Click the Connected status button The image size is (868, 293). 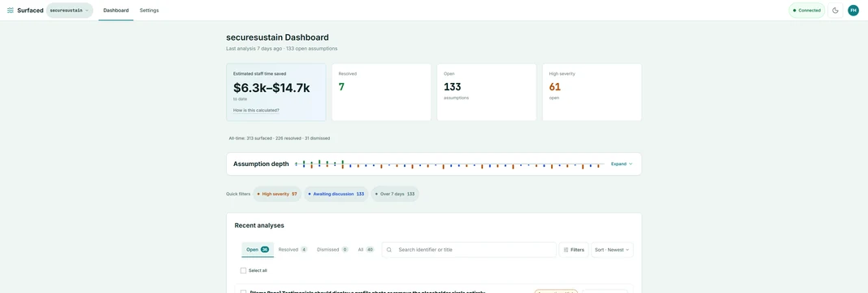(806, 10)
